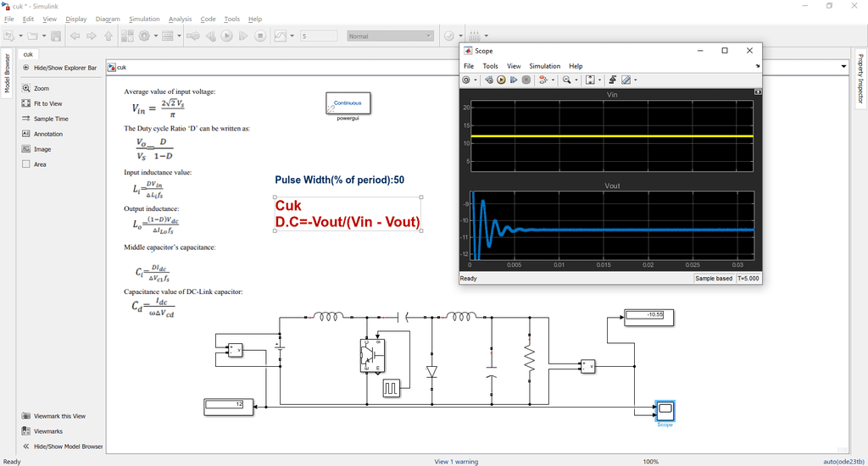Click the Up to Parent arrow
Screen dimensions: 868x466
pyautogui.click(x=108, y=36)
